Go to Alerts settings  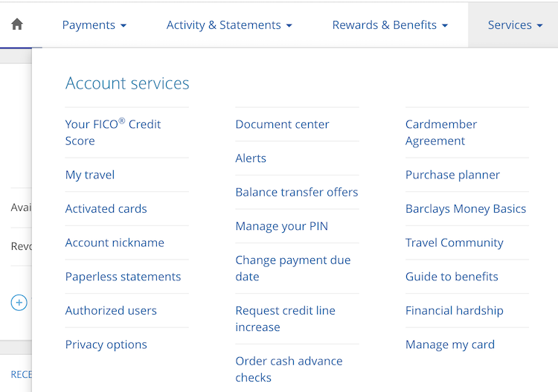(x=251, y=158)
